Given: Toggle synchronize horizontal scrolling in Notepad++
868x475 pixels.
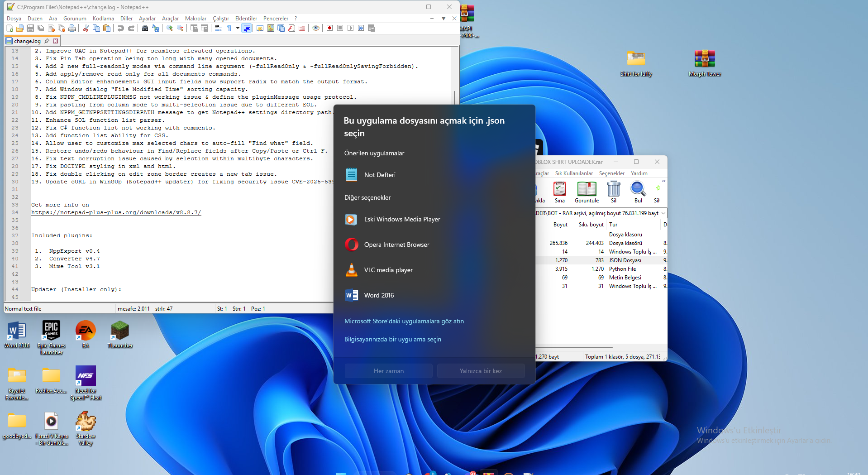Looking at the screenshot, I should 205,28.
